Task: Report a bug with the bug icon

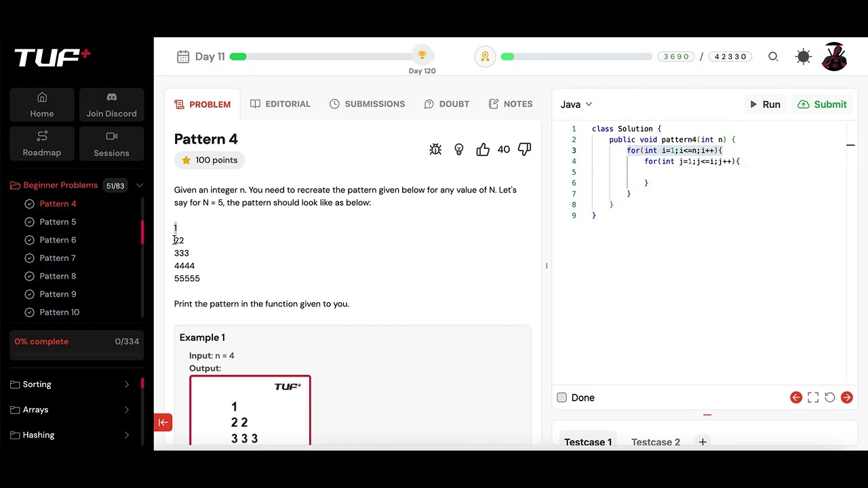Action: click(x=435, y=149)
